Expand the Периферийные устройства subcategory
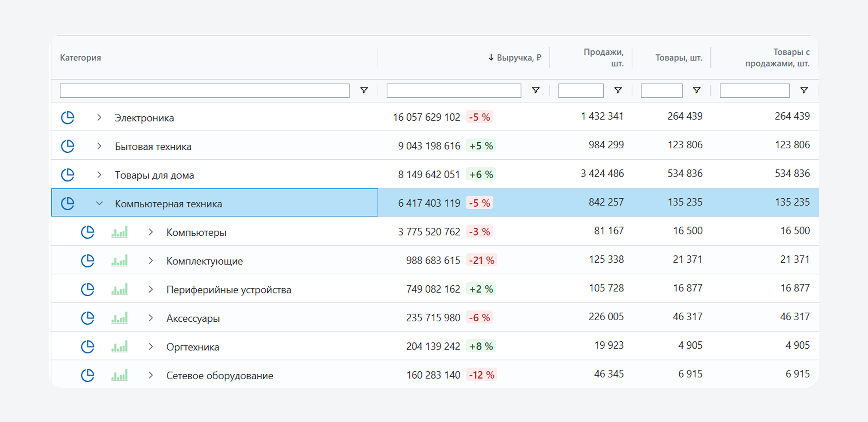 [151, 290]
